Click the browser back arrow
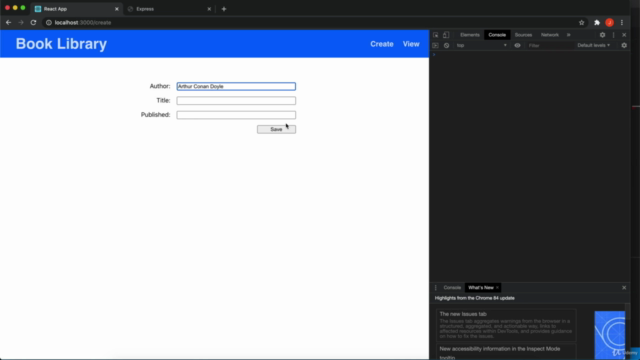 [9, 22]
